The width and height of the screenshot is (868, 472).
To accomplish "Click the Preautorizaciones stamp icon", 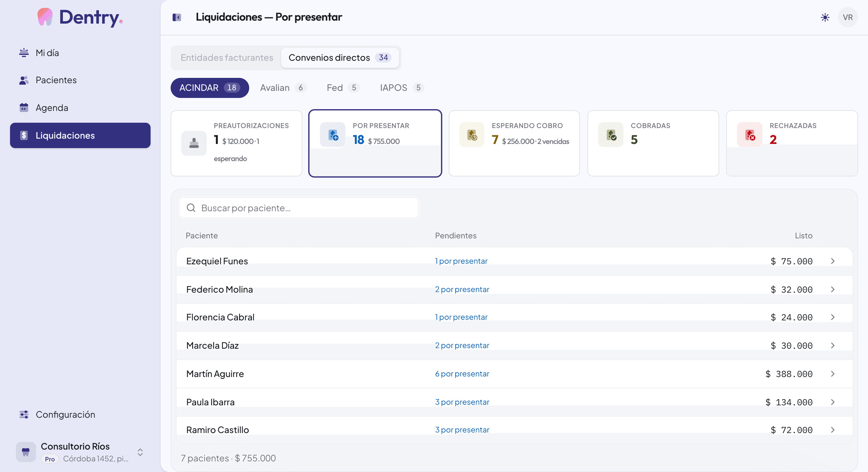I will coord(194,143).
